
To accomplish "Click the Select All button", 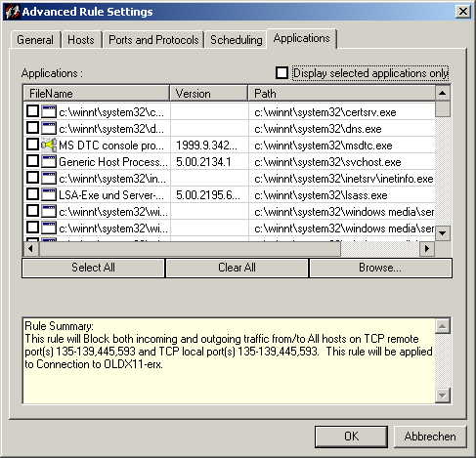I will pos(93,268).
